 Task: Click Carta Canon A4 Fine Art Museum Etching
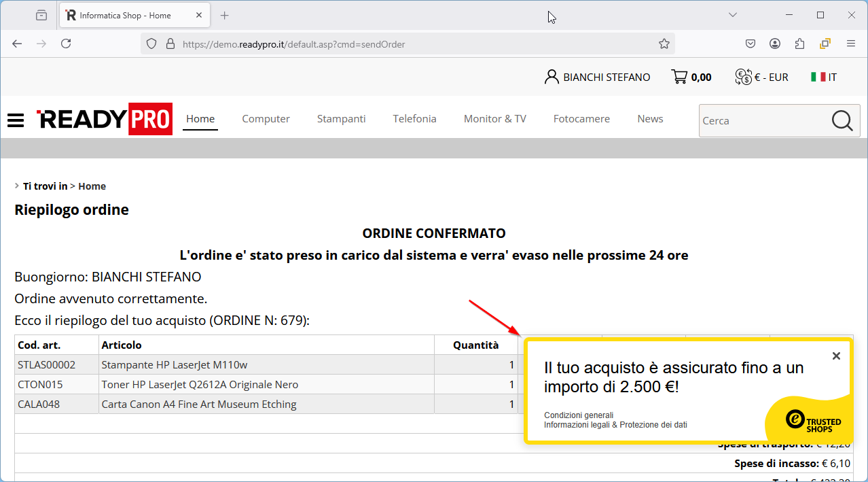coord(199,404)
